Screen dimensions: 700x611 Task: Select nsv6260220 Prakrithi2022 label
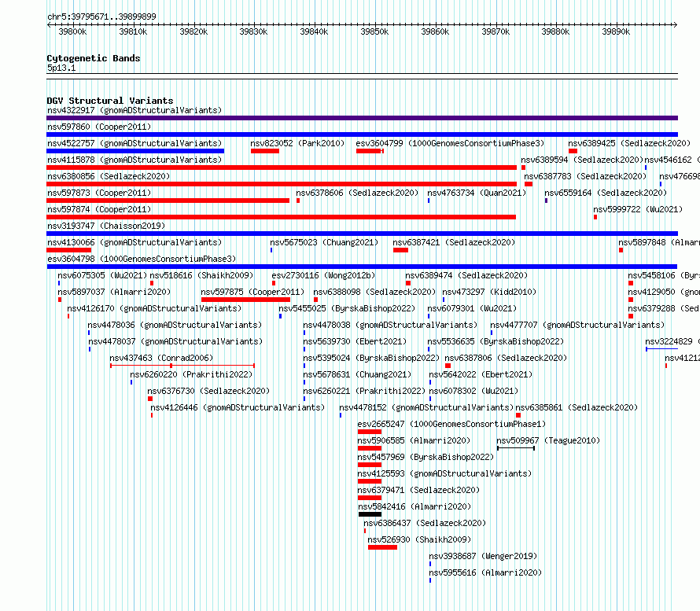191,374
